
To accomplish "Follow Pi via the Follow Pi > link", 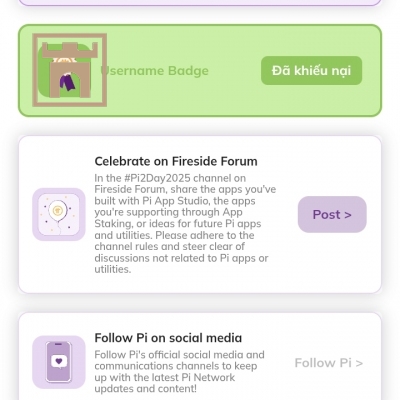I will (x=329, y=363).
